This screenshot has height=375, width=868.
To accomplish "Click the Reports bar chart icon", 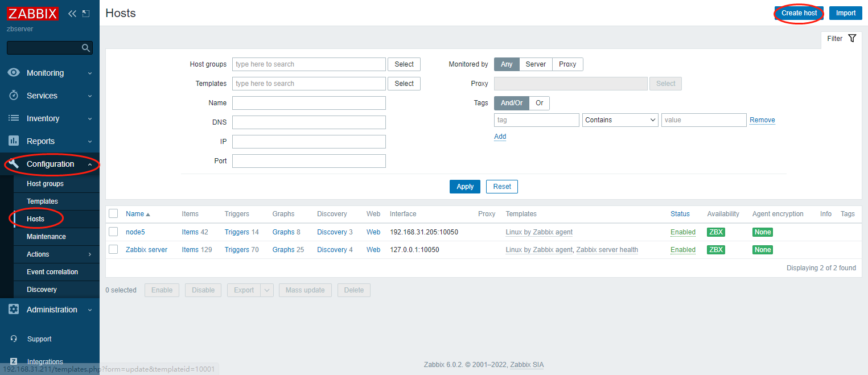I will [14, 141].
